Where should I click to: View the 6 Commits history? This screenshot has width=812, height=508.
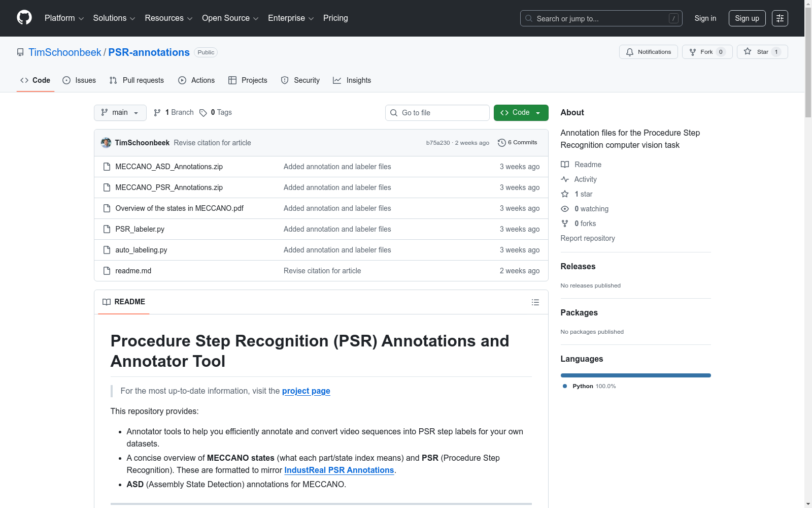[x=518, y=143]
